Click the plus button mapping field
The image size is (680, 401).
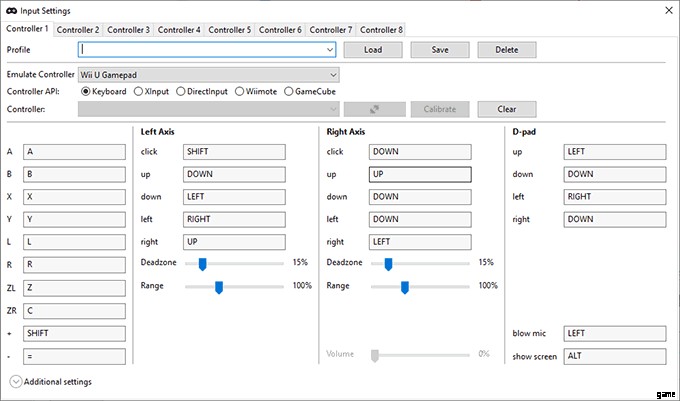(x=74, y=333)
